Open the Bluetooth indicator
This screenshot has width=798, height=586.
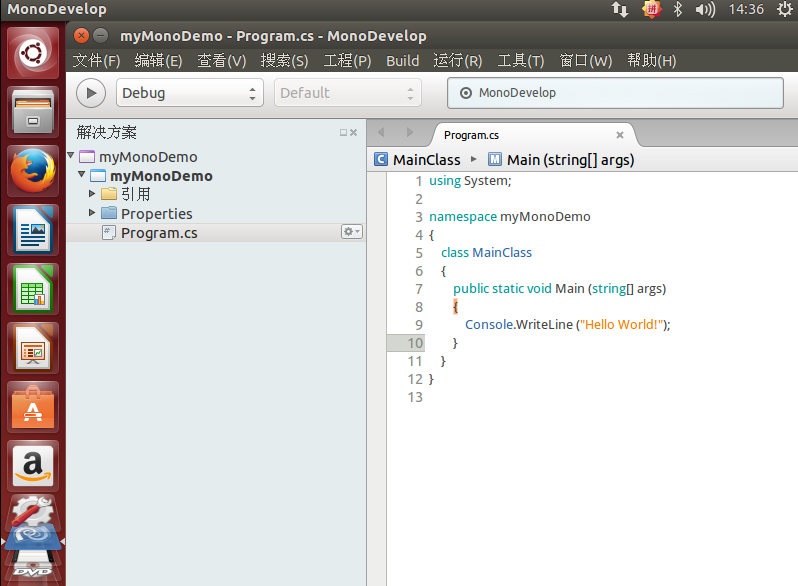[677, 9]
